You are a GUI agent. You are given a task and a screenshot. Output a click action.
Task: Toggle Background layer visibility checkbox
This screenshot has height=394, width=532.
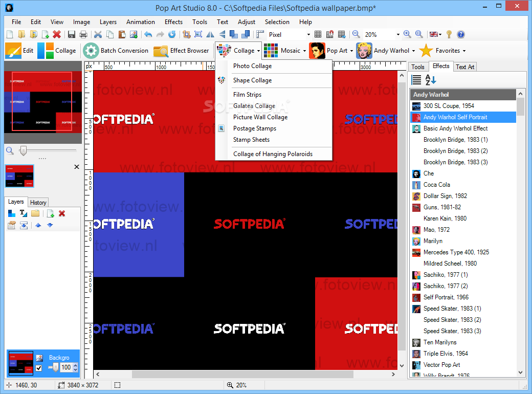coord(39,368)
